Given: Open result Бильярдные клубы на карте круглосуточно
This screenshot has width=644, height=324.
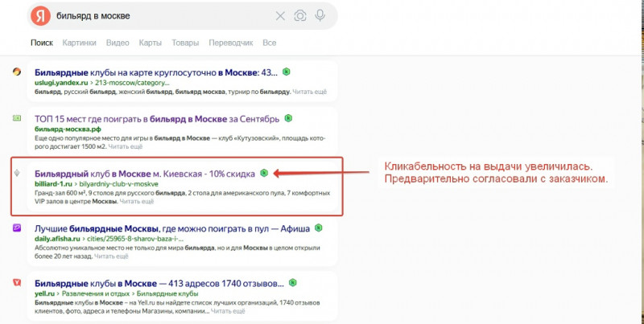Looking at the screenshot, I should (156, 72).
